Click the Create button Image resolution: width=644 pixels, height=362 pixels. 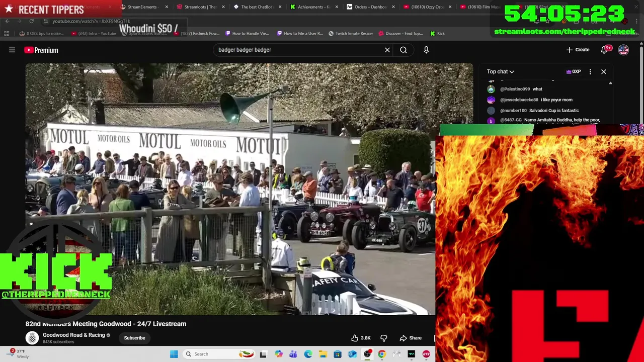tap(578, 50)
